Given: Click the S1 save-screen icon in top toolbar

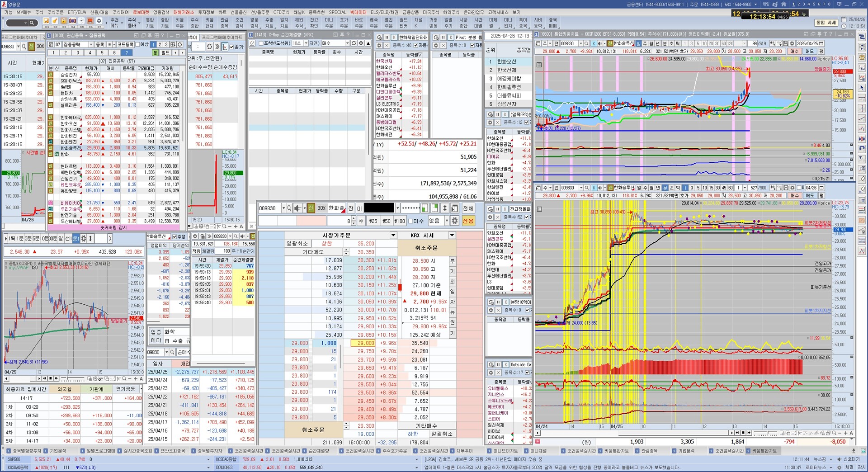Looking at the screenshot, I should pyautogui.click(x=46, y=21).
